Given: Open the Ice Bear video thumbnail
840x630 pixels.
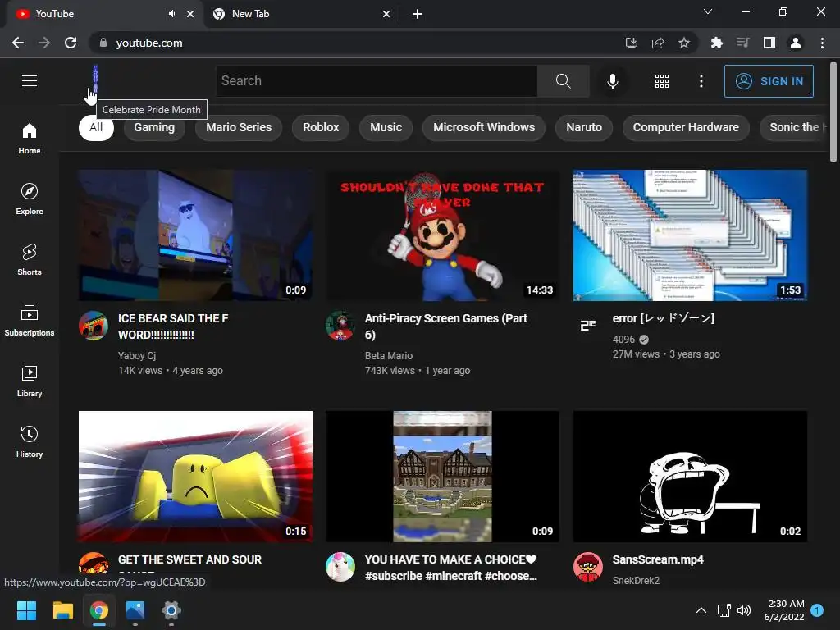Looking at the screenshot, I should click(x=195, y=235).
